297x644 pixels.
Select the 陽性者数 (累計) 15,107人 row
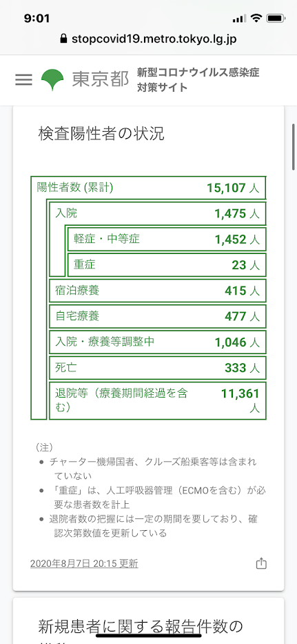149,188
